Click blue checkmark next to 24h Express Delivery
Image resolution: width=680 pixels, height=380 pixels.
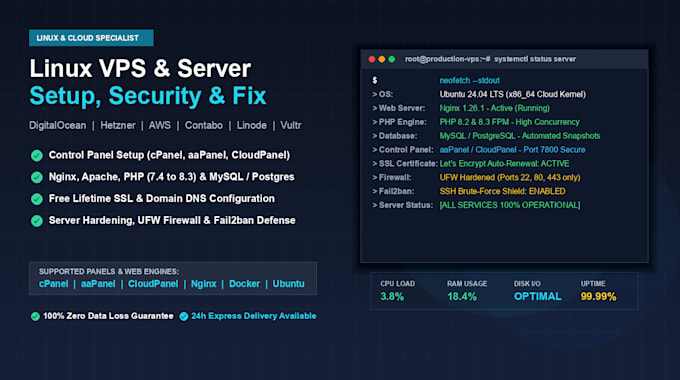coord(184,316)
